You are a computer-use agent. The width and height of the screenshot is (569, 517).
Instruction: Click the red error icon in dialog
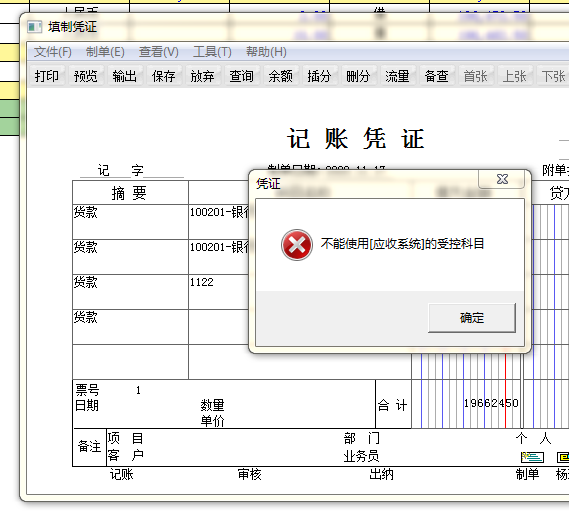coord(296,245)
